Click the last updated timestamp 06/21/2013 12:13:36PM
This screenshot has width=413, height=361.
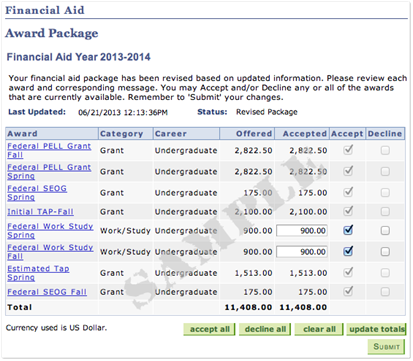(123, 113)
